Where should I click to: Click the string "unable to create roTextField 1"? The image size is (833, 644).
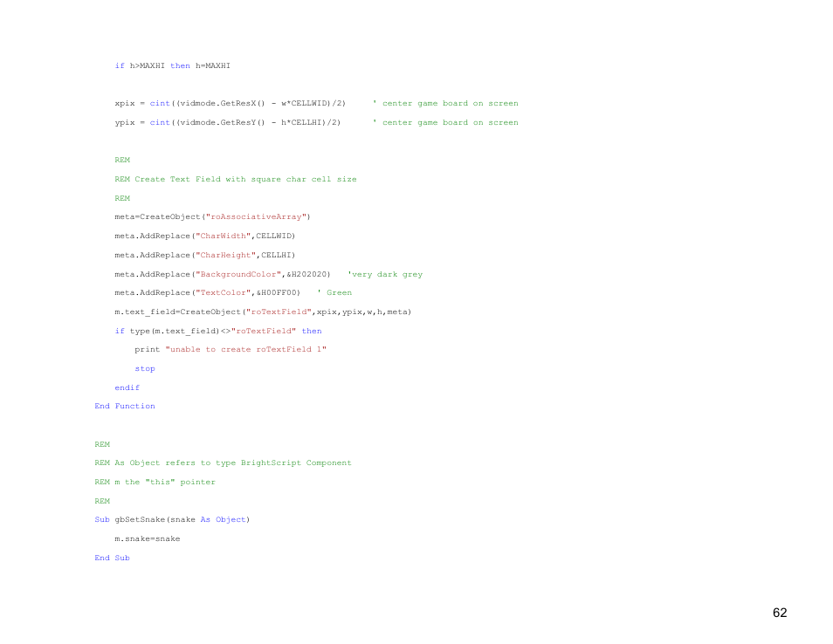[246, 349]
